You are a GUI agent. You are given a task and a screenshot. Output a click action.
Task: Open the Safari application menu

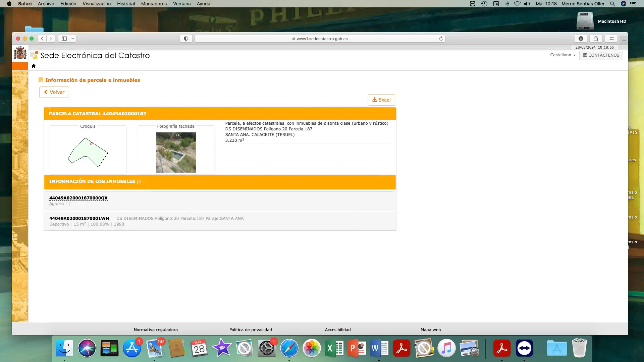pyautogui.click(x=25, y=4)
